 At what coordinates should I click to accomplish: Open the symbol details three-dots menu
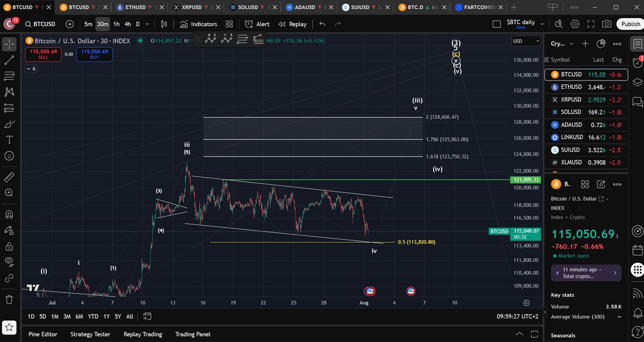(x=617, y=184)
